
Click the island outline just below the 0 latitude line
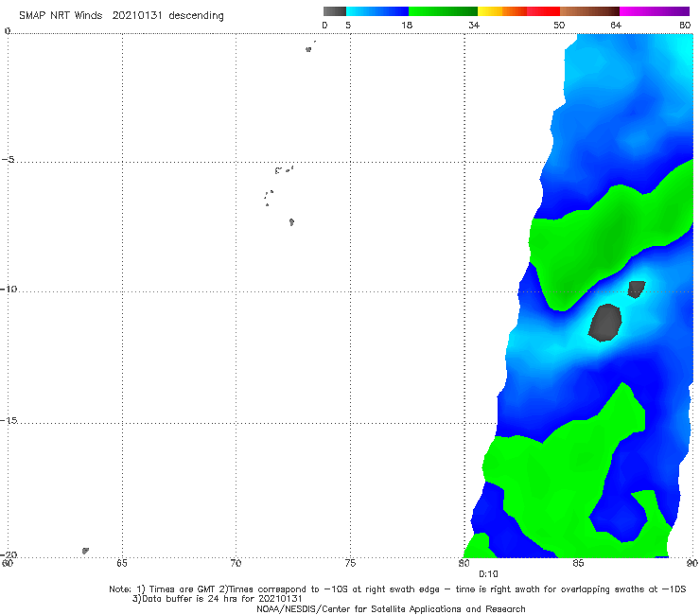(308, 49)
